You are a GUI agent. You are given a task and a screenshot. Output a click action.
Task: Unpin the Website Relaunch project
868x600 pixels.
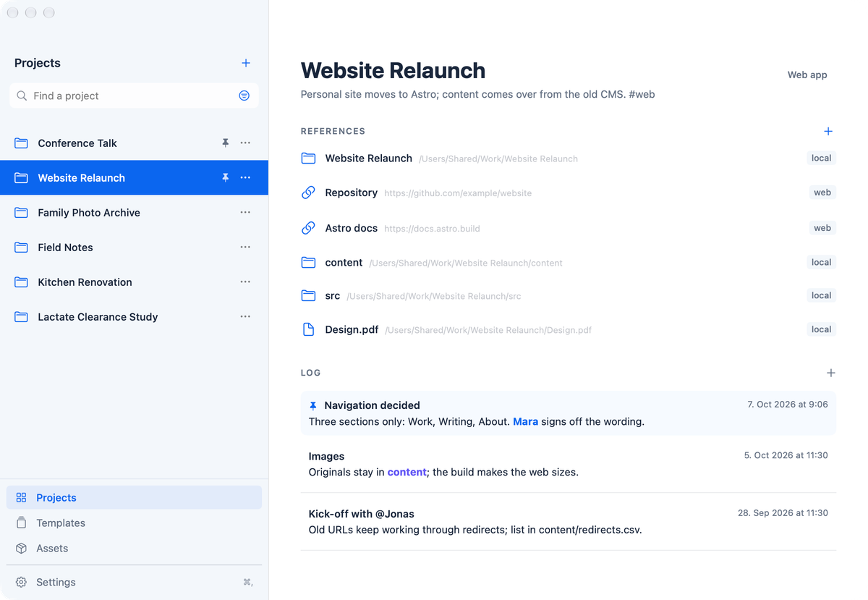(x=226, y=177)
